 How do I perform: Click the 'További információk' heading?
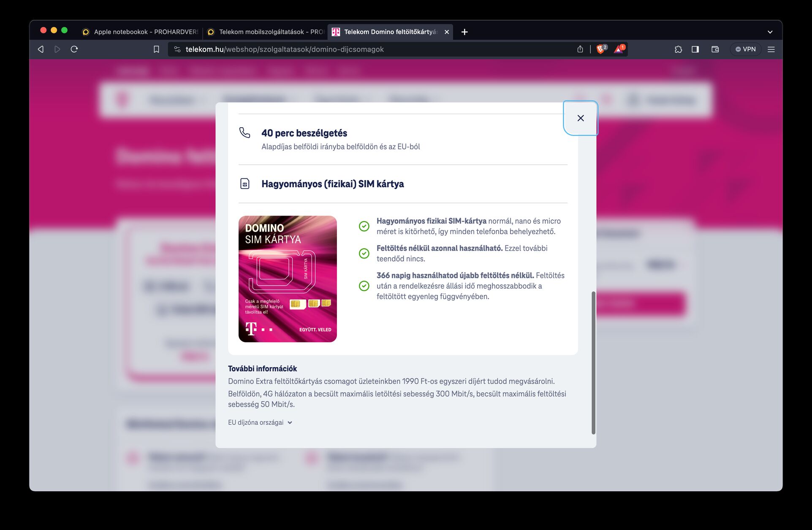pyautogui.click(x=262, y=369)
